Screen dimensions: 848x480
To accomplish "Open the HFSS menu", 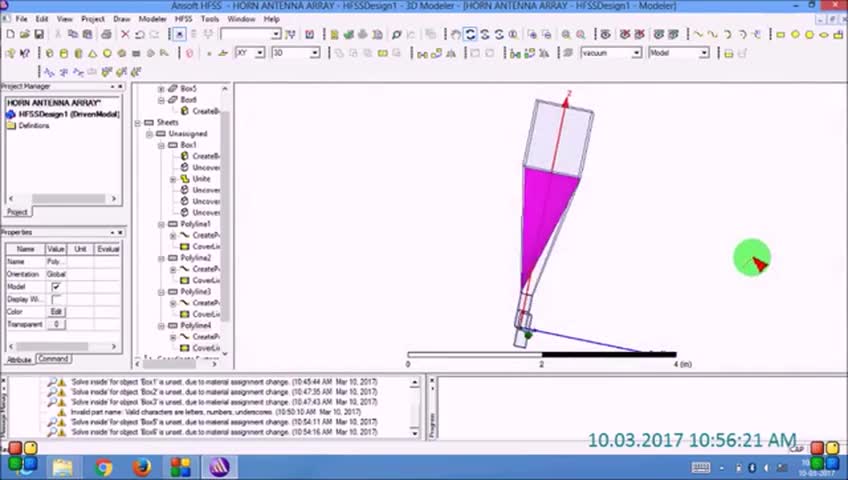I will [x=183, y=19].
